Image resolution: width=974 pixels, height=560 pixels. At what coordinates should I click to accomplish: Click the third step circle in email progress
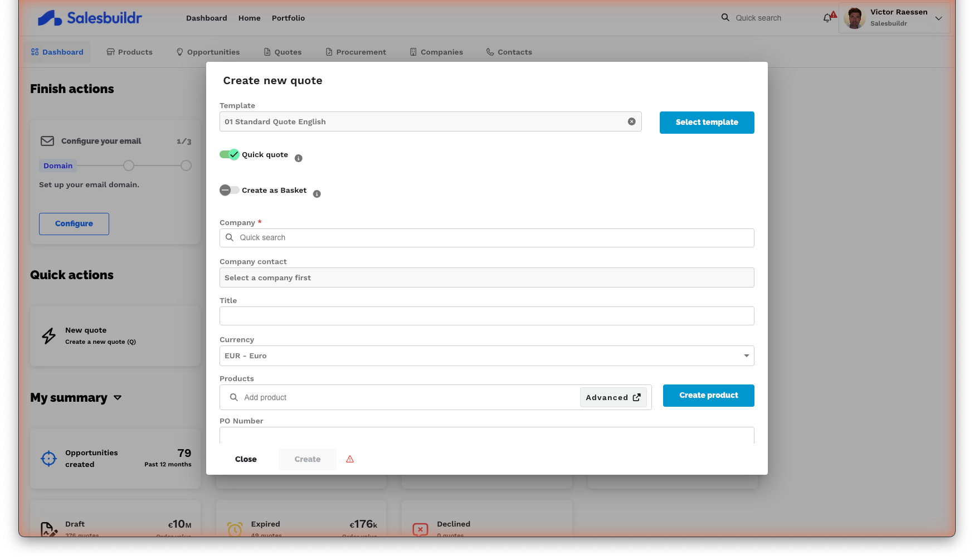(186, 165)
